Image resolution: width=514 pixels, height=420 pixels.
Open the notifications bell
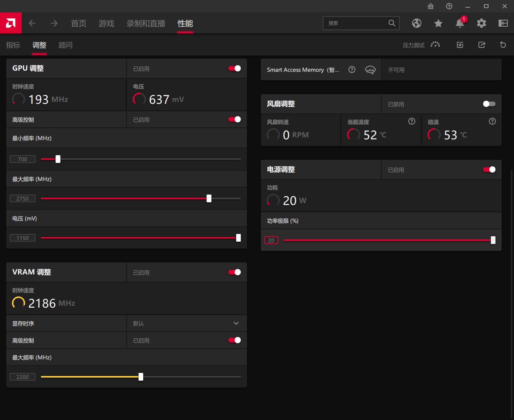pyautogui.click(x=460, y=23)
